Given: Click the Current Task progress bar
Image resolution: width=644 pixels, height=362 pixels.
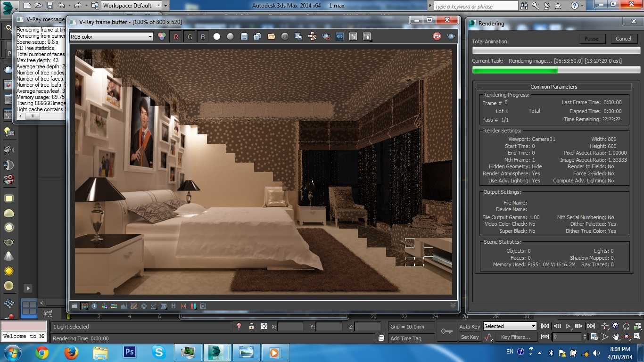Looking at the screenshot, I should (556, 70).
